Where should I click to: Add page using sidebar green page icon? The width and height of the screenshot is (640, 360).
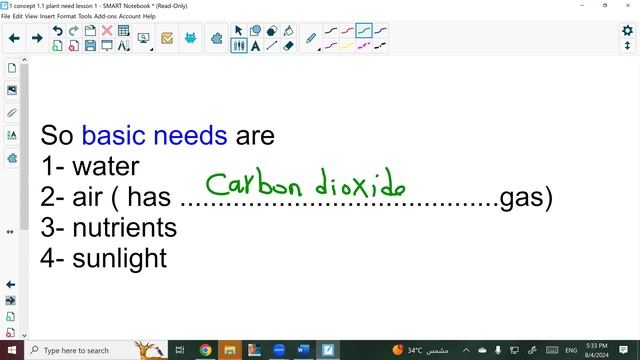11,317
